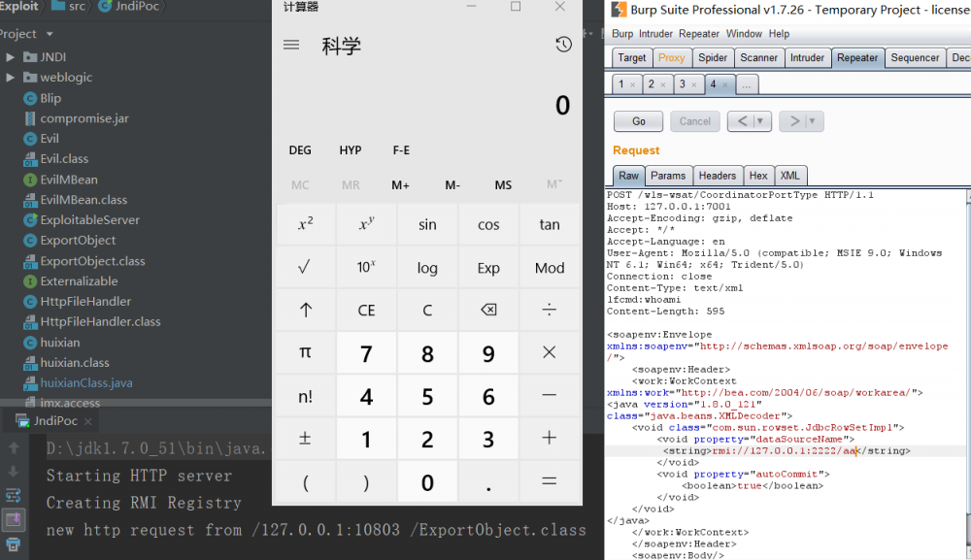The height and width of the screenshot is (560, 971).
Task: Click the square root key
Action: pyautogui.click(x=305, y=267)
